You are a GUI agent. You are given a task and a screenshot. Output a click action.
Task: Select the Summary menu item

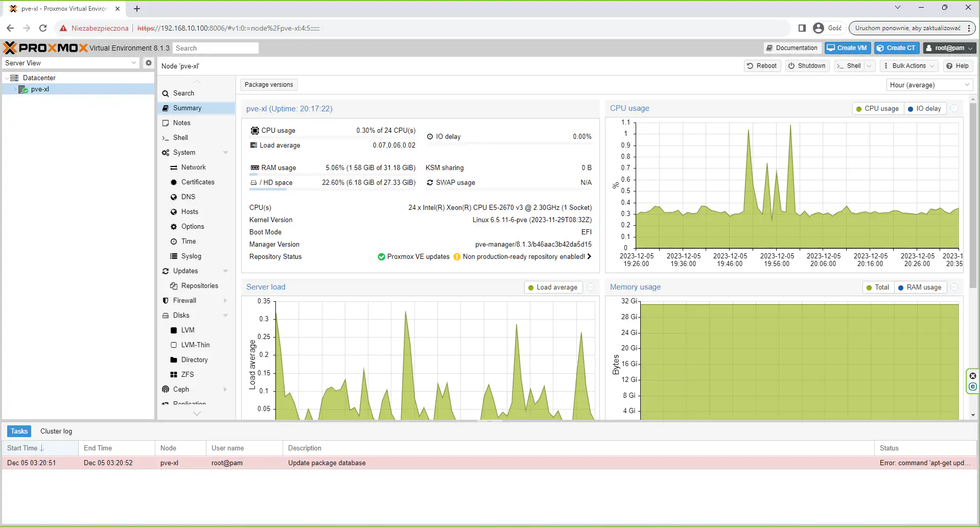(x=187, y=108)
